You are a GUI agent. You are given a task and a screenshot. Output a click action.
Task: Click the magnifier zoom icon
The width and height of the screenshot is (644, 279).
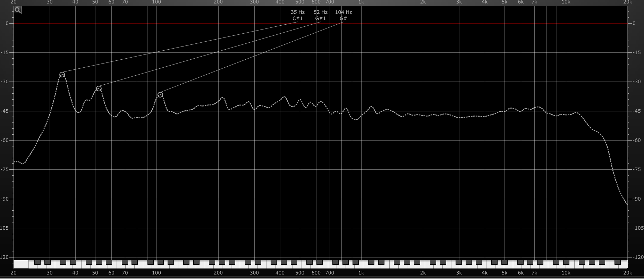[x=18, y=10]
